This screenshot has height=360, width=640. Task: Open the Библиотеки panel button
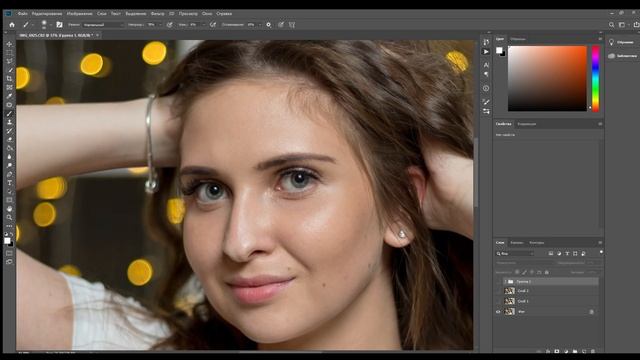tap(622, 56)
